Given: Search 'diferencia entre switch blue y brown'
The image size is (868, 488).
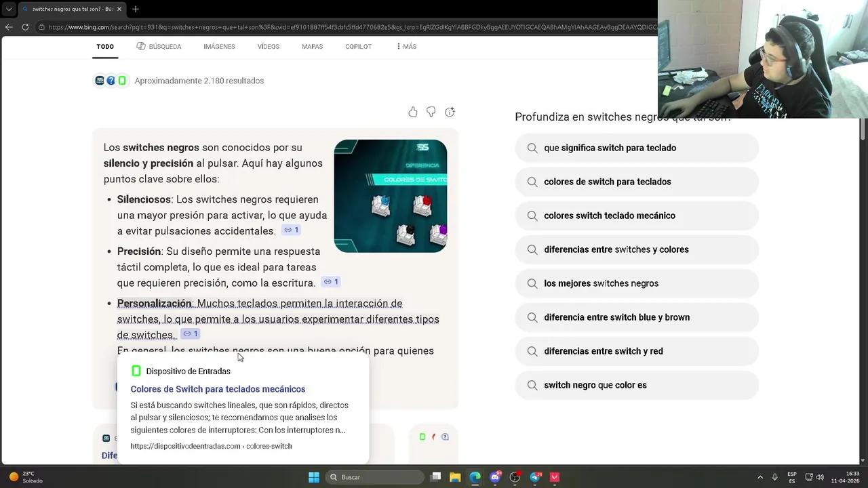Looking at the screenshot, I should 637,317.
